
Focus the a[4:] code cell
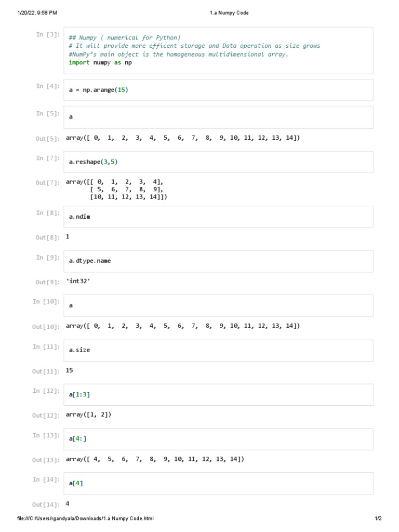(x=218, y=439)
